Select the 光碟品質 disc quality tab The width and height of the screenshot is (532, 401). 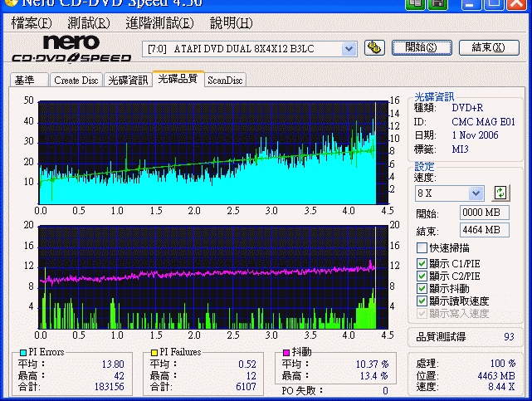tap(178, 79)
